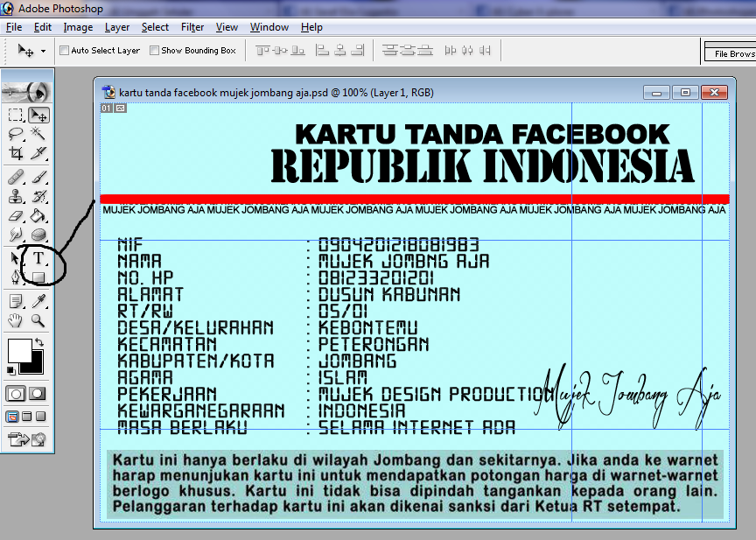Select the Notes tool
The image size is (756, 540).
click(x=16, y=301)
